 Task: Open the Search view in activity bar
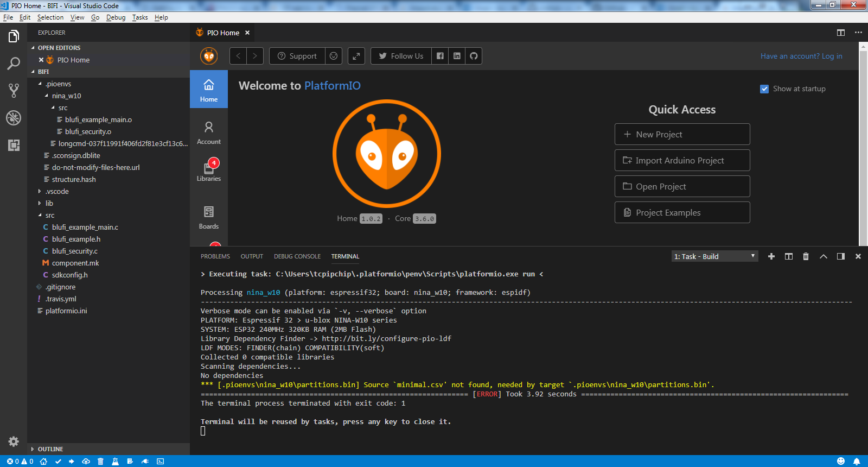(x=14, y=64)
